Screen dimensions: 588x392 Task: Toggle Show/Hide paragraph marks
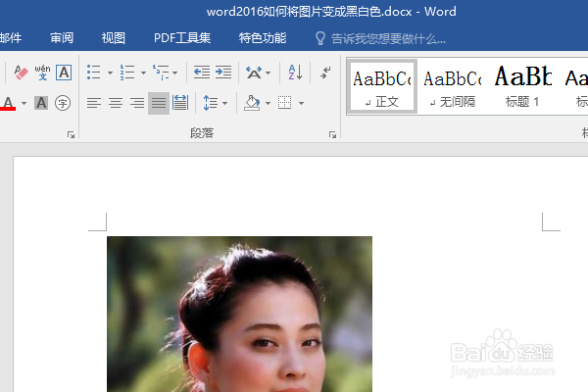(325, 72)
